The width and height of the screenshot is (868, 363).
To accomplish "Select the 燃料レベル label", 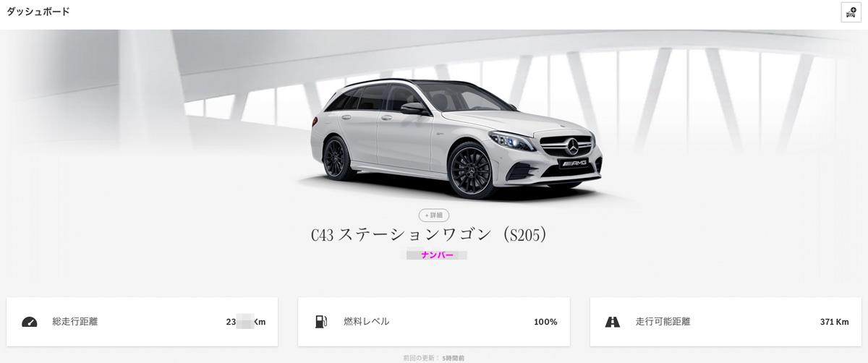I will pyautogui.click(x=366, y=322).
